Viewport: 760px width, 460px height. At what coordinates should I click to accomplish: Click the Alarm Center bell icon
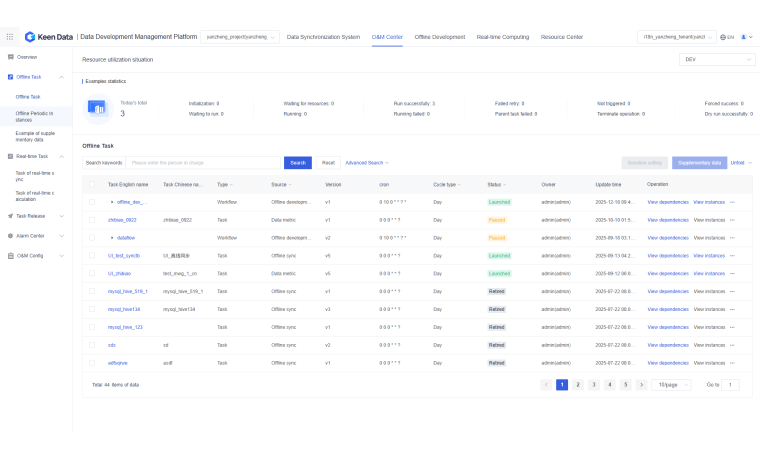(10, 236)
